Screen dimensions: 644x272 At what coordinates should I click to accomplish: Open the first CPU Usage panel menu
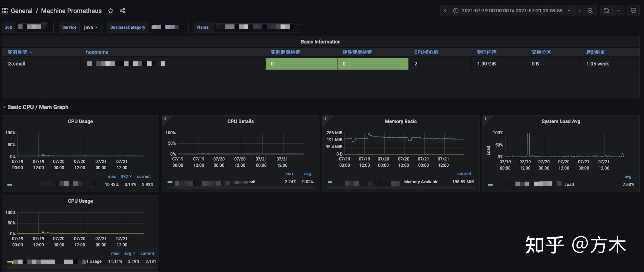tap(80, 121)
